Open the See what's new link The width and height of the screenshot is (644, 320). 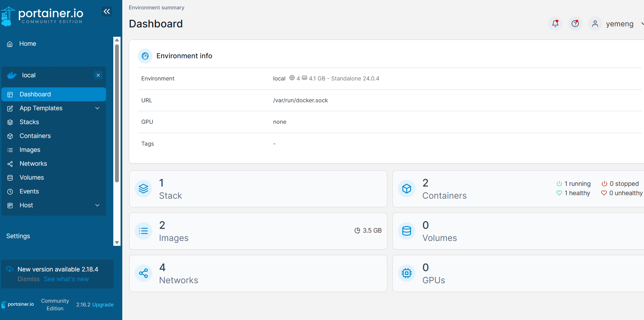coord(66,279)
